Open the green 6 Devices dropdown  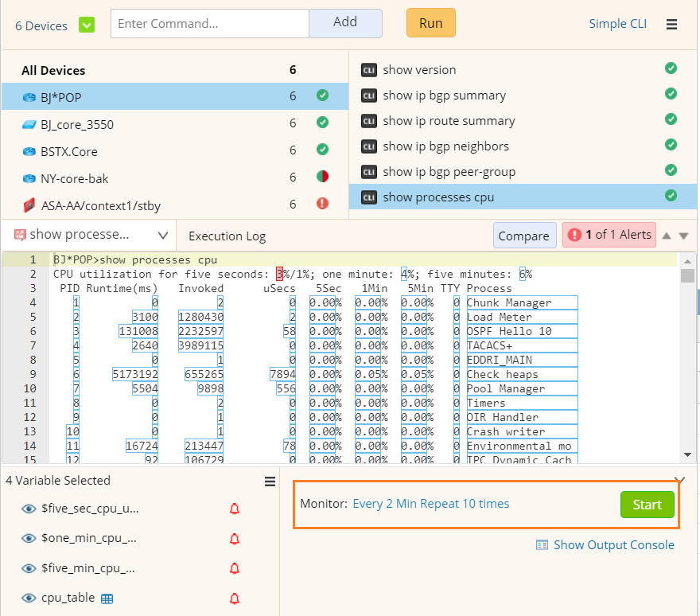[x=87, y=25]
